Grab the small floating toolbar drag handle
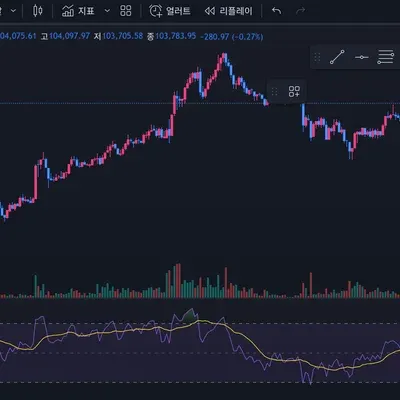 tap(275, 91)
